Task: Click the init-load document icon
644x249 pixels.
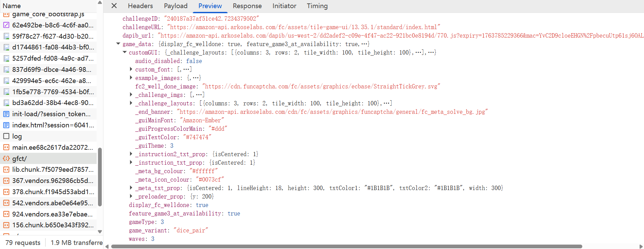Action: (x=6, y=114)
